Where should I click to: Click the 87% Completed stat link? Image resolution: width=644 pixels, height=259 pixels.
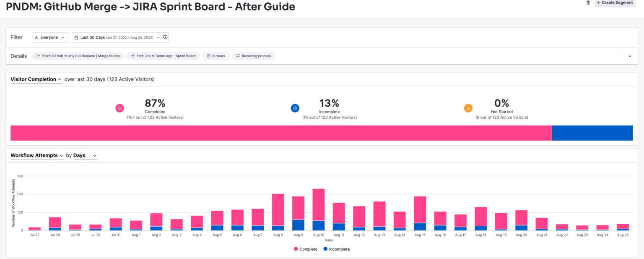click(155, 104)
